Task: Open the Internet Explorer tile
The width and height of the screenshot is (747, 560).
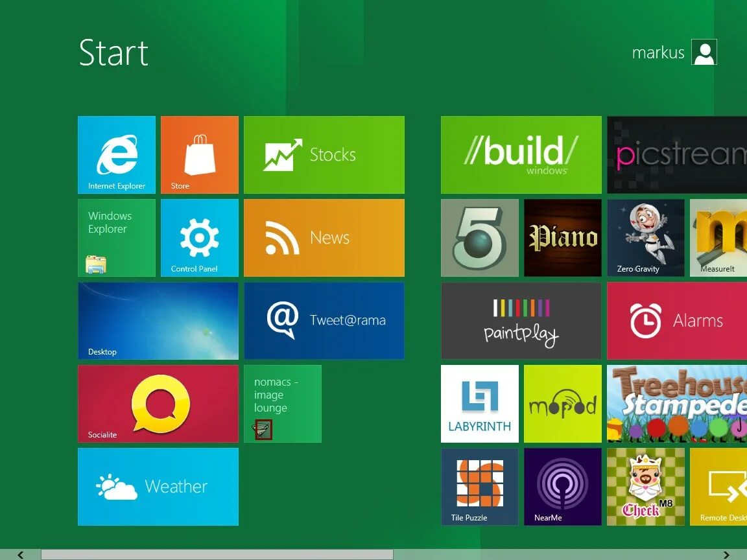Action: [117, 155]
